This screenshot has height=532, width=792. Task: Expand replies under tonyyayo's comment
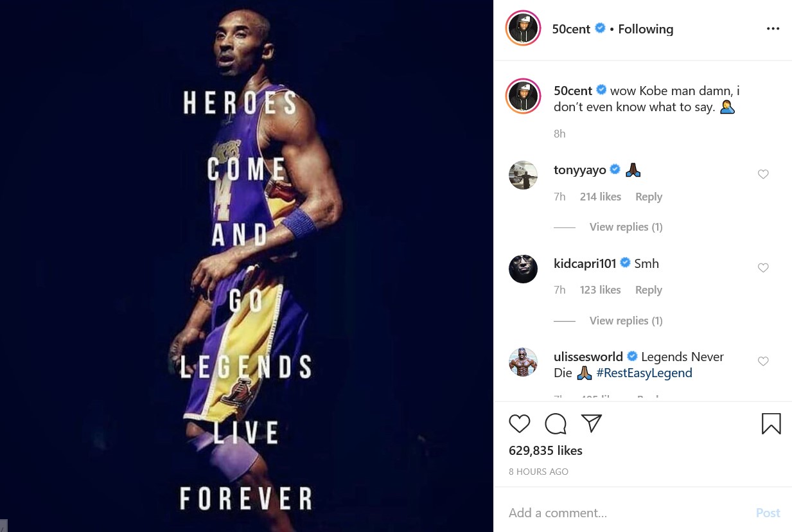click(x=626, y=227)
